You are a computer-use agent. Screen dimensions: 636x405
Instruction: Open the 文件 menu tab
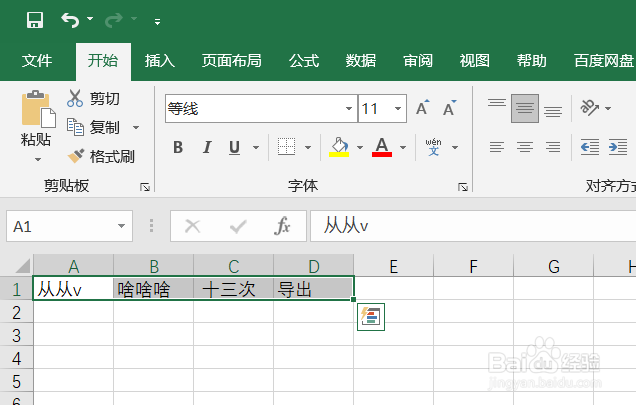pyautogui.click(x=37, y=61)
